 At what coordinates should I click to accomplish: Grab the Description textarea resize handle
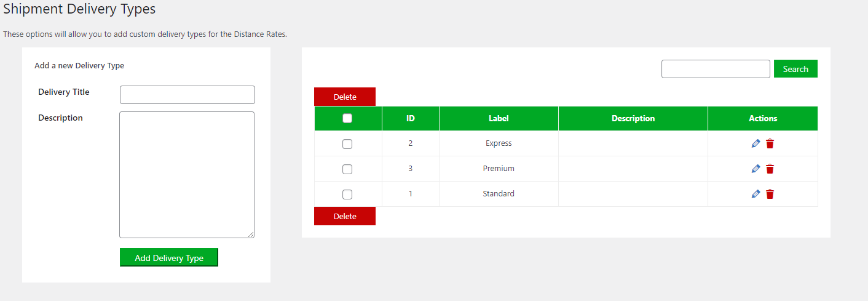pos(251,235)
